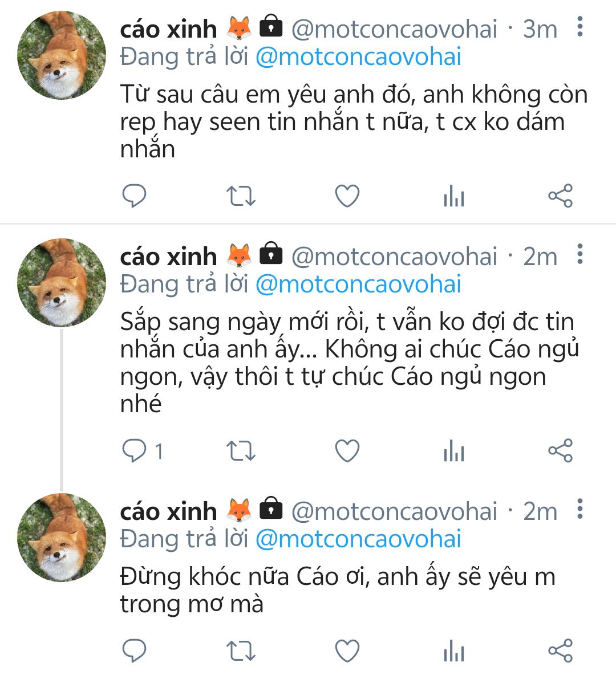The image size is (616, 675).
Task: Retweet the 'Đừng khóc nữa Cáo ơi' tweet
Action: point(241,650)
